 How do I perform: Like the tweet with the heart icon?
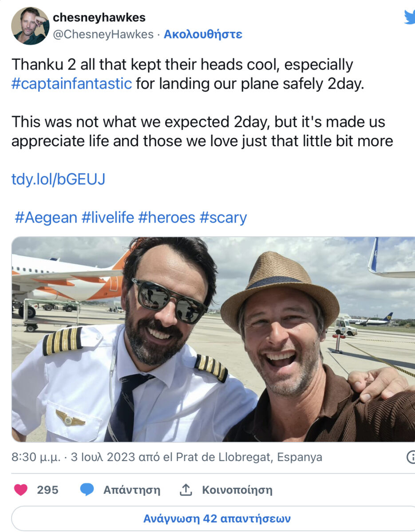click(x=20, y=490)
